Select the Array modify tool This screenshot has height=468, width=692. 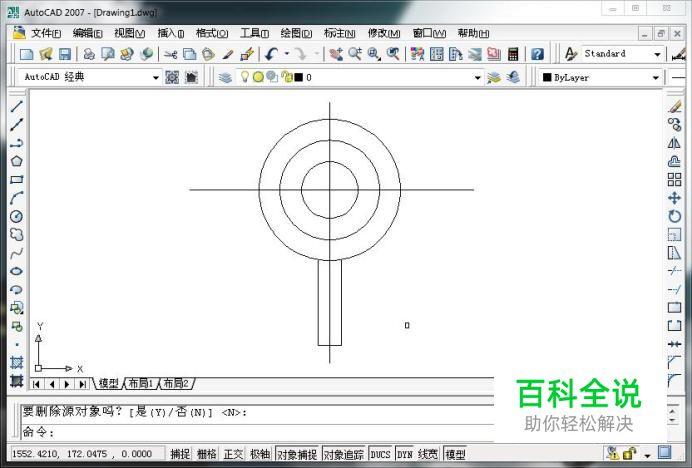point(674,179)
